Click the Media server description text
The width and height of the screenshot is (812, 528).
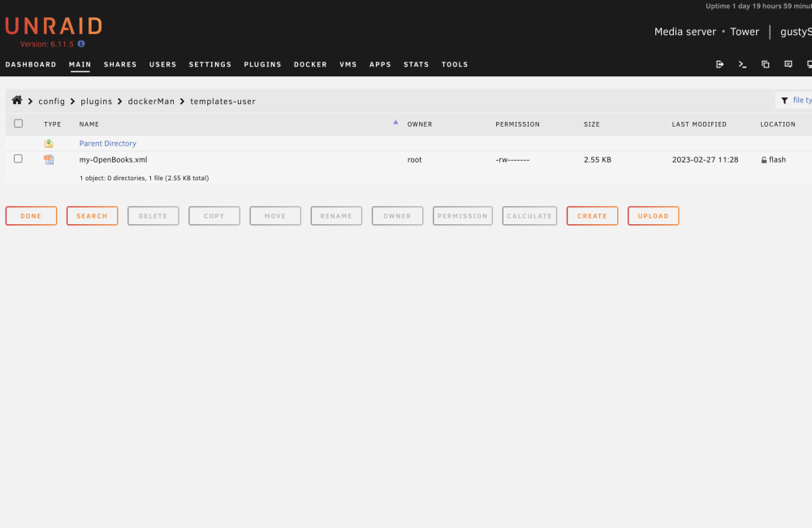685,32
